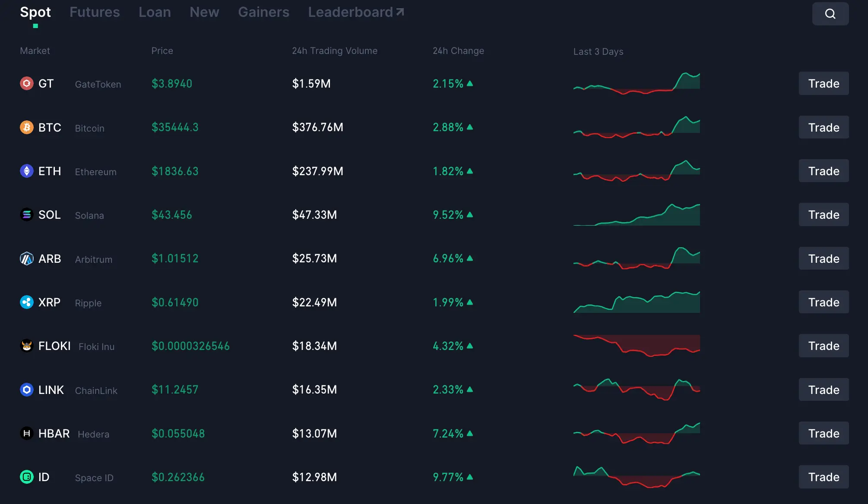The width and height of the screenshot is (868, 504).
Task: Click the Ethereum coin logo
Action: click(27, 171)
